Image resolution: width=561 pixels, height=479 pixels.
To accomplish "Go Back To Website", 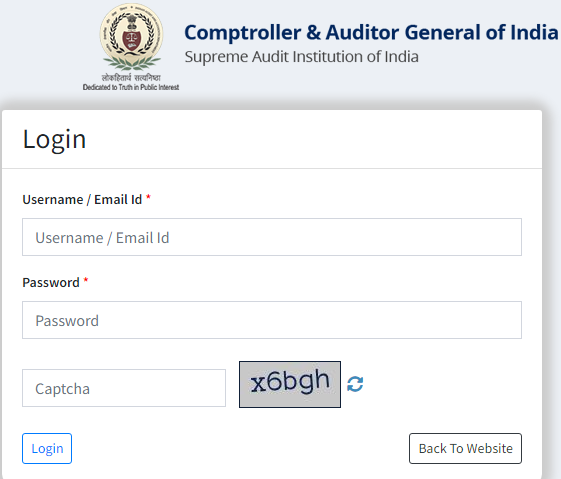I will point(465,449).
